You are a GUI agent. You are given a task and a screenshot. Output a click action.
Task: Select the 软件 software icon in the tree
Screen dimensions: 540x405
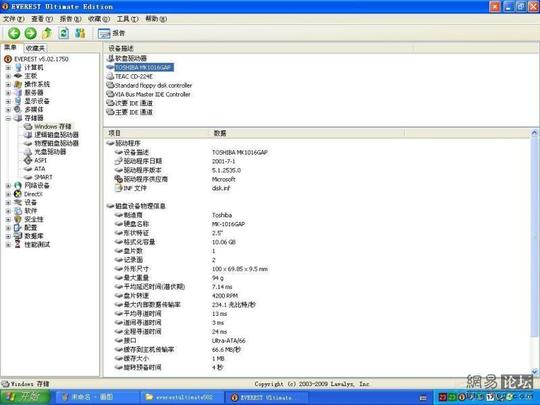18,211
